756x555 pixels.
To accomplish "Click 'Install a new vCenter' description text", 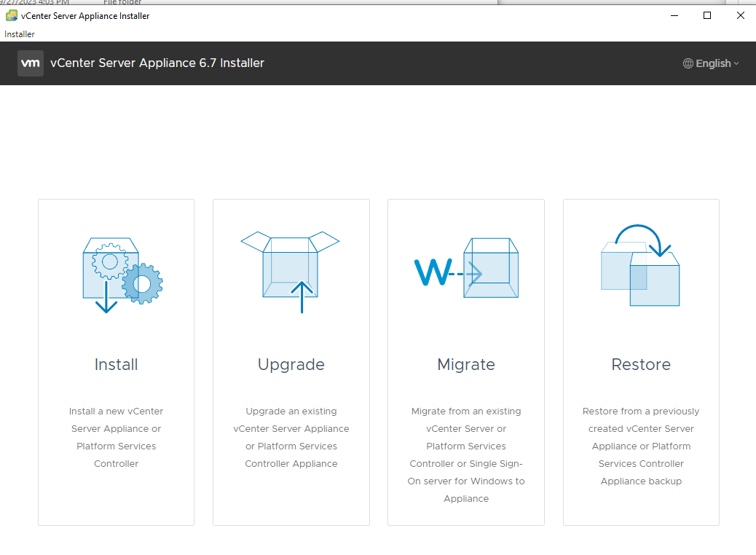I will coord(117,412).
